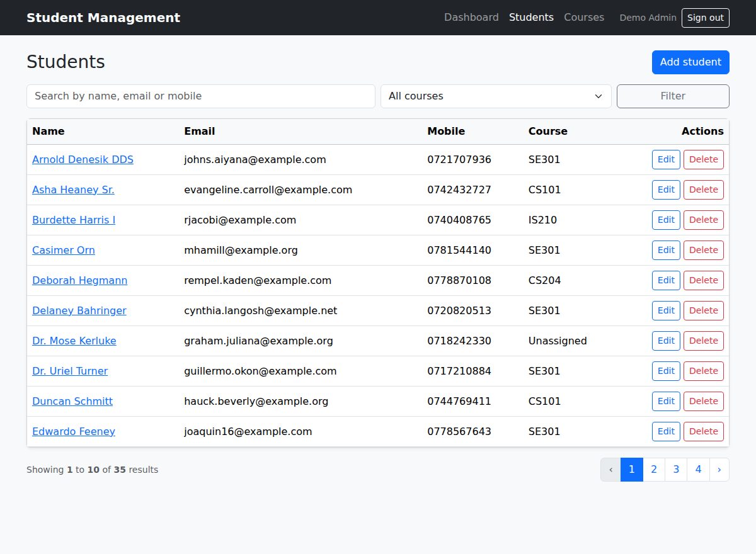The height and width of the screenshot is (554, 756).
Task: Click the Showing 1 to 10 results text
Action: tap(93, 470)
